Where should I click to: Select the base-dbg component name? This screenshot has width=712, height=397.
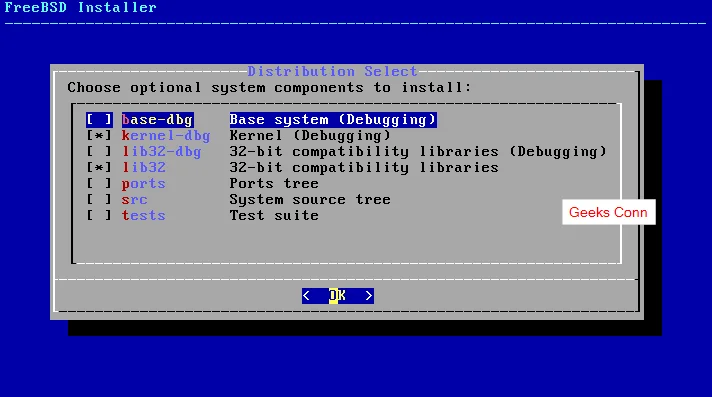(x=158, y=120)
